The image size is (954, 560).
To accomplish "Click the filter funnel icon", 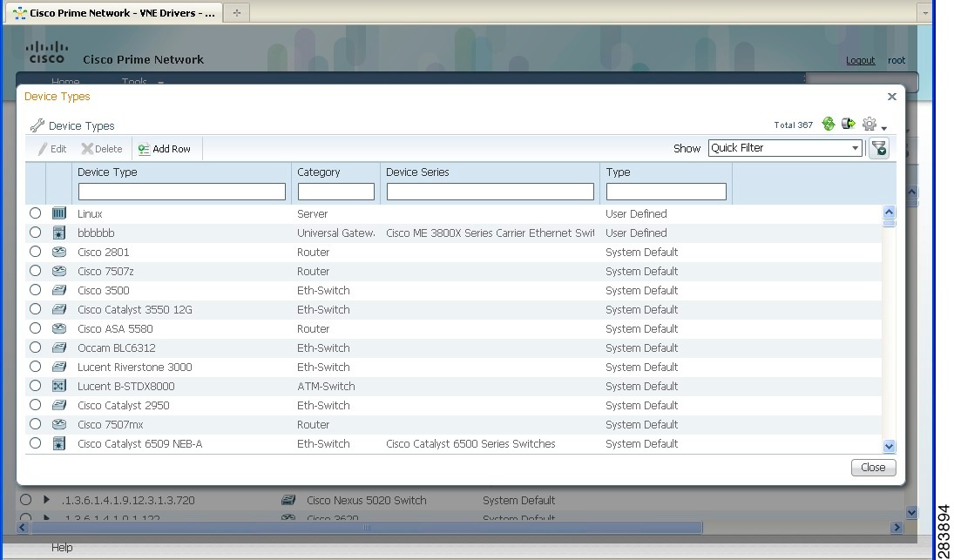I will pos(878,148).
